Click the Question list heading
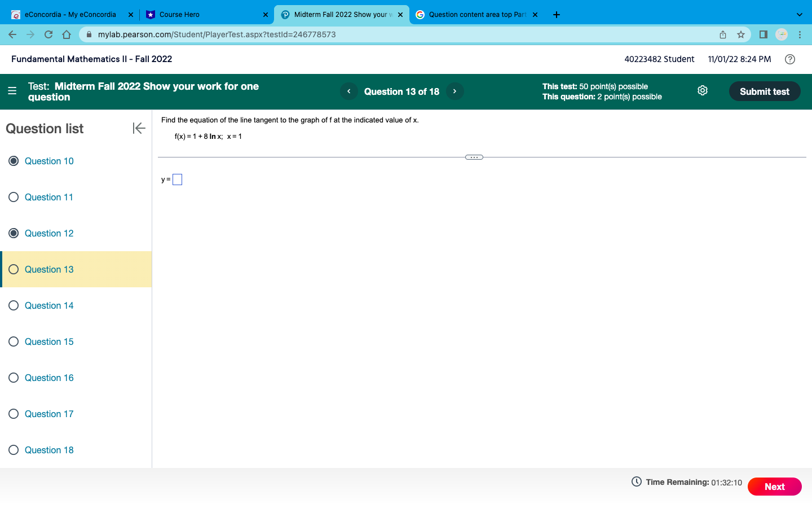The image size is (812, 508). pos(45,129)
